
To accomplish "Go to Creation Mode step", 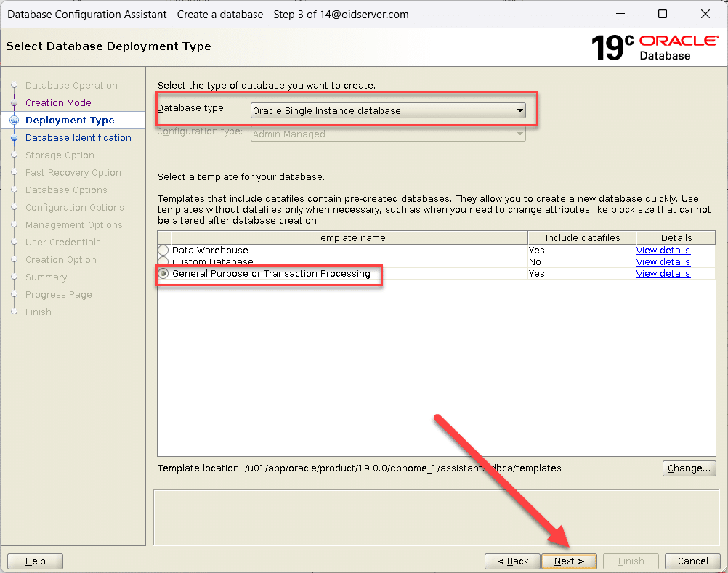I will pyautogui.click(x=58, y=103).
